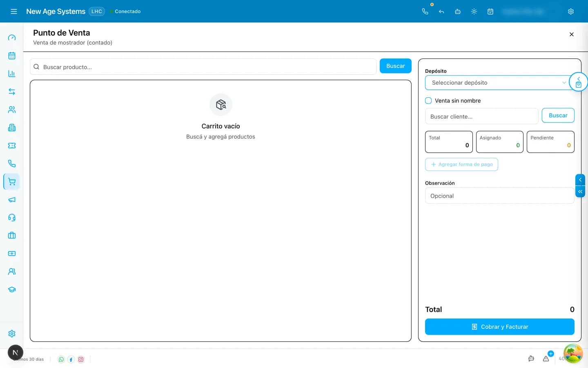Open the building icon in the sidebar
This screenshot has height=368, width=588.
12,128
